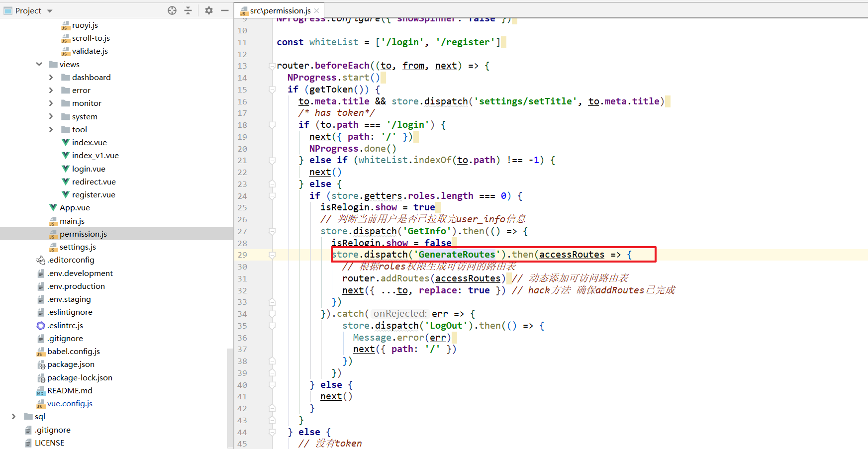This screenshot has height=449, width=868.
Task: Fold code block at line 27 gutter
Action: click(272, 231)
